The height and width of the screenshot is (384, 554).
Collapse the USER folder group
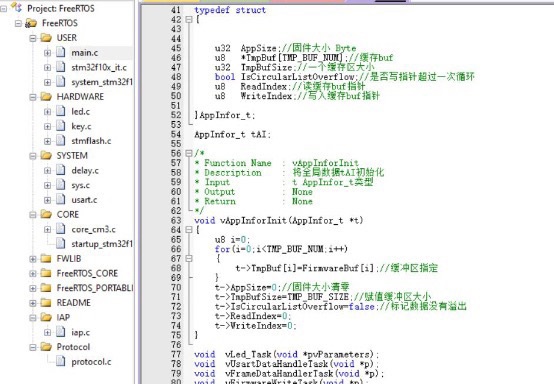coord(33,38)
